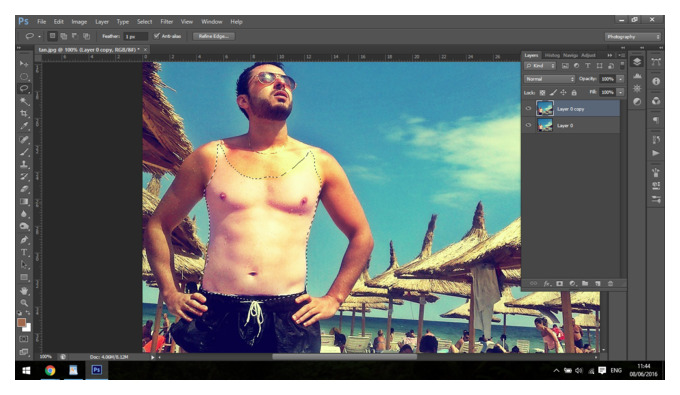Viewport: 680px width, 395px height.
Task: Open the Lasso tool preset picker arrow
Action: point(39,36)
